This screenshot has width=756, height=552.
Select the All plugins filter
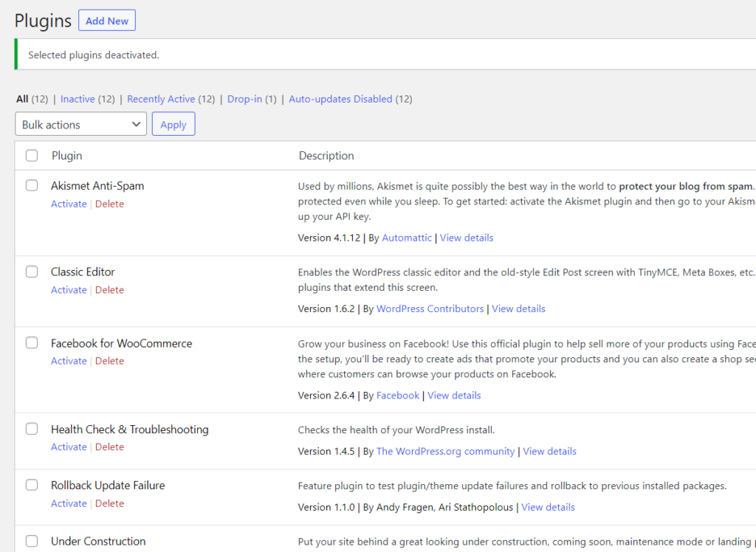(22, 99)
